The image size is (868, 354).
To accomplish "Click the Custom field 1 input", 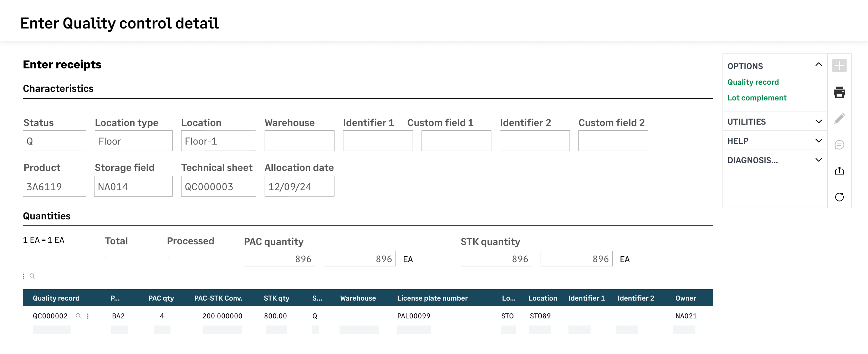I will click(x=456, y=141).
